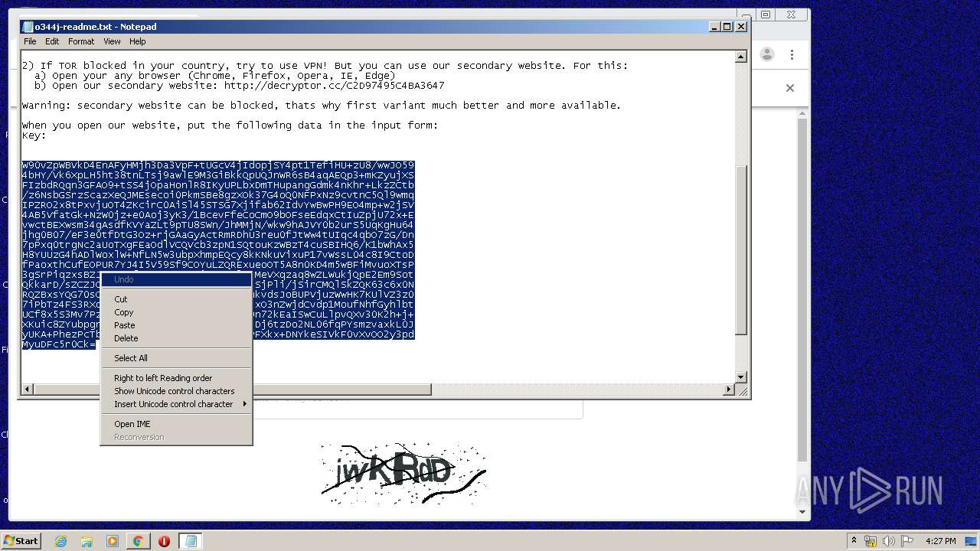The height and width of the screenshot is (551, 980).
Task: Choose Cut from the context menu
Action: pyautogui.click(x=176, y=299)
